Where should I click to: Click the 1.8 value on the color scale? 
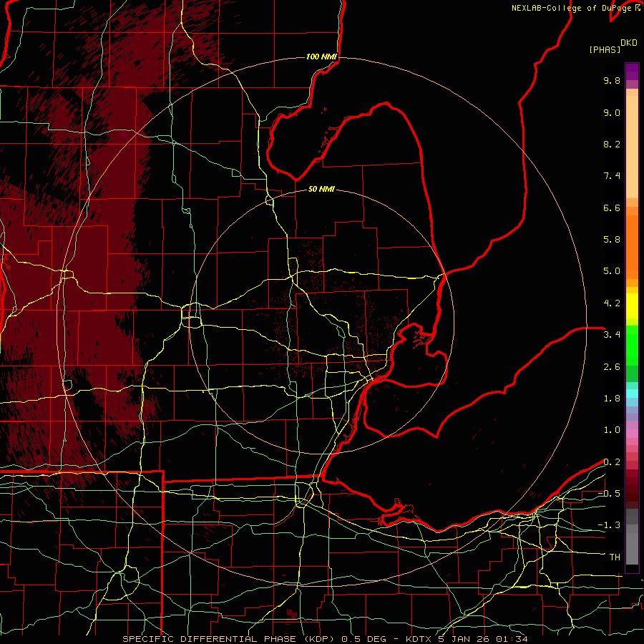612,399
